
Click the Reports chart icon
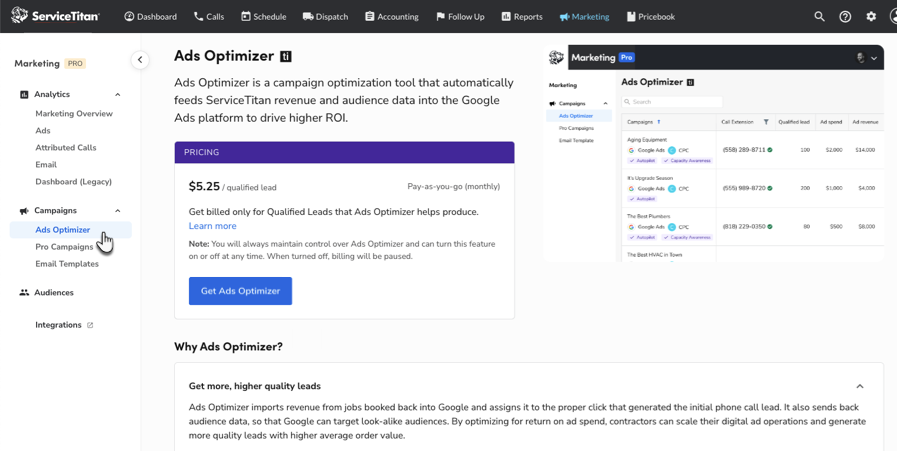click(506, 17)
